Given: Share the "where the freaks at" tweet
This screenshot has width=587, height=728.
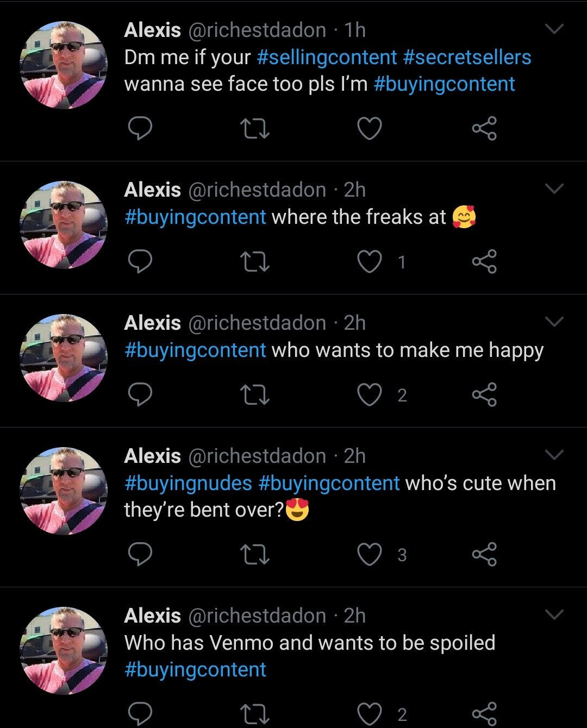Looking at the screenshot, I should (484, 262).
